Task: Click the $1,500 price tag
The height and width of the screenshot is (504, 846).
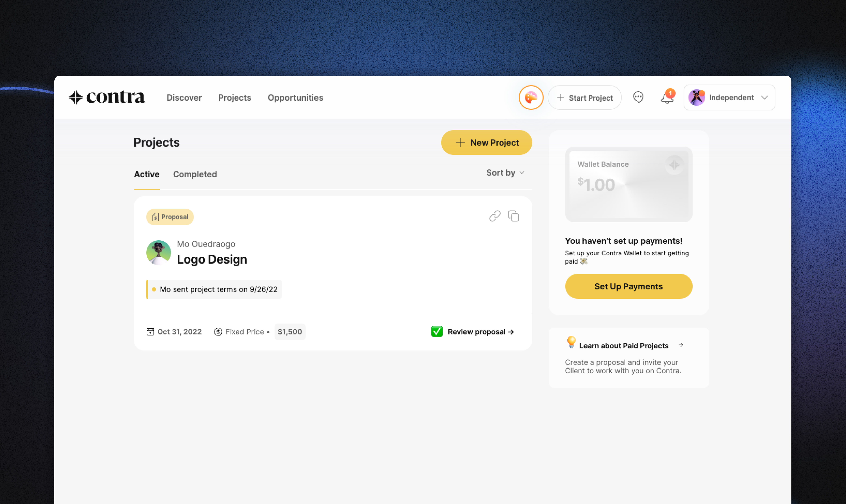Action: 290,332
